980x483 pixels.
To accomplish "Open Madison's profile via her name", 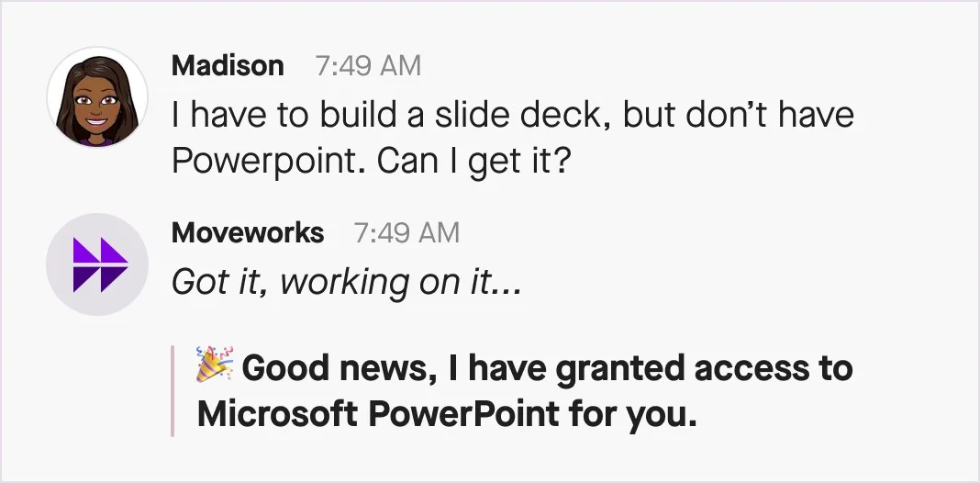I will click(228, 66).
